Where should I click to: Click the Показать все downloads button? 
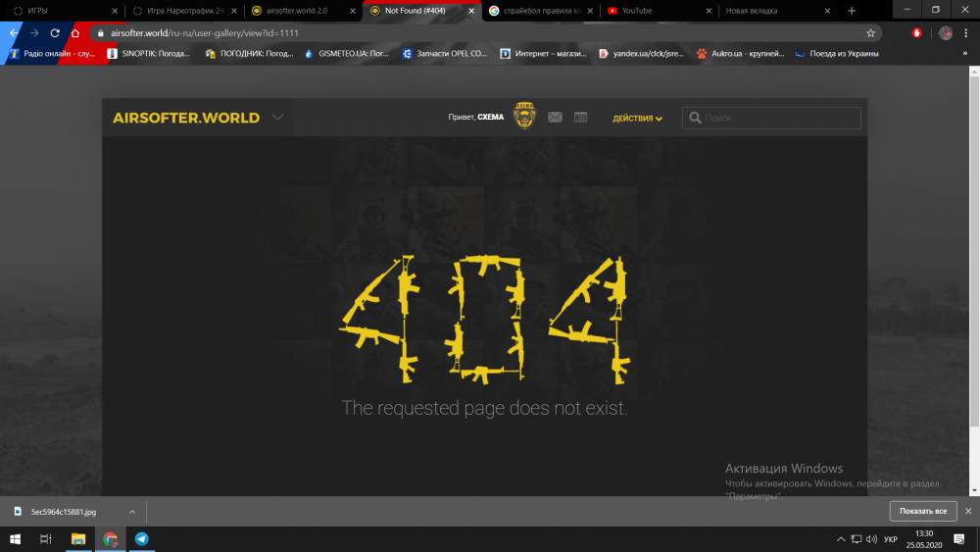coord(923,511)
